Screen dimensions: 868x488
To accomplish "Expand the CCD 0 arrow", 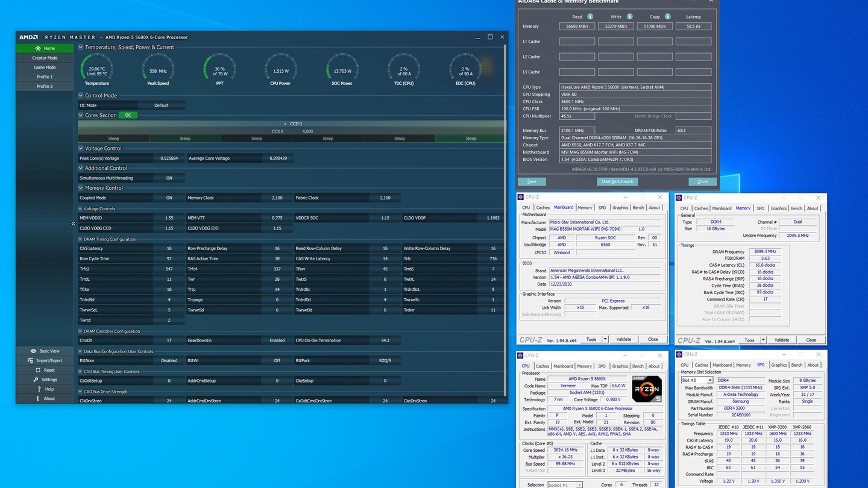I will coord(285,124).
